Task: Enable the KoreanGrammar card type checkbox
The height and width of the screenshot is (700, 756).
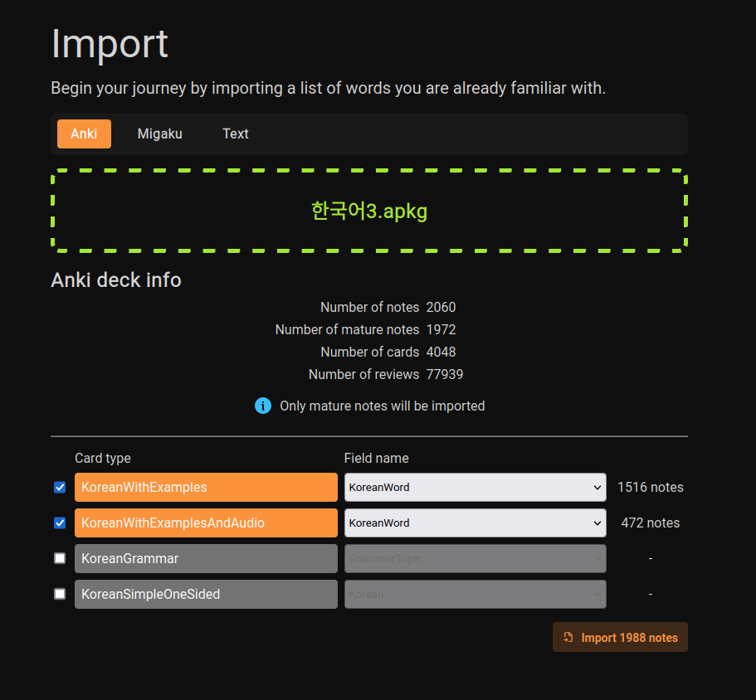Action: click(x=60, y=558)
